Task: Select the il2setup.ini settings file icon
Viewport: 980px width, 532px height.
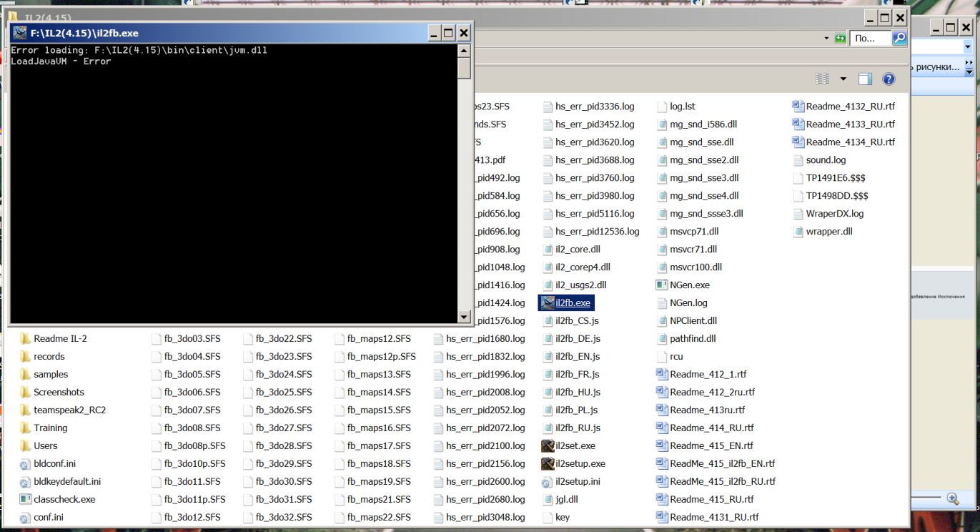Action: (548, 482)
